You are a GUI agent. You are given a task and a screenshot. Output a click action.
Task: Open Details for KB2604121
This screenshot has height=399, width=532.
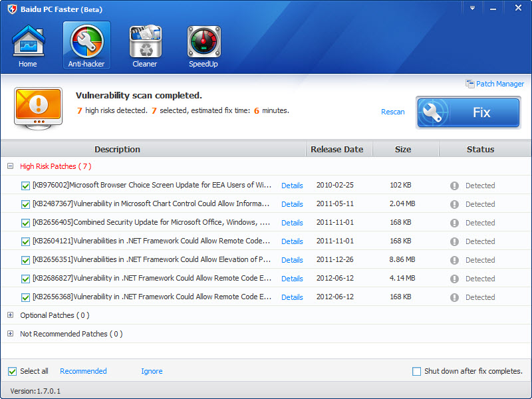(292, 241)
